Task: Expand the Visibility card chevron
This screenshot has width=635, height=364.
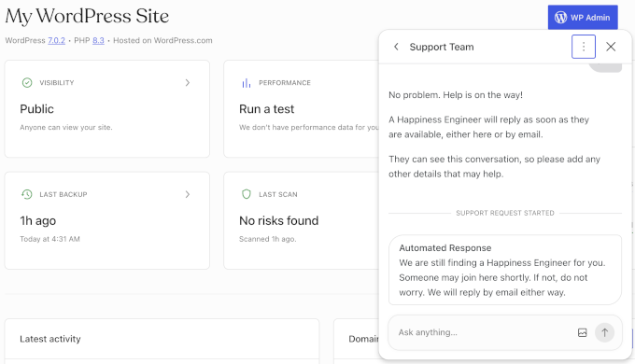Action: [x=188, y=82]
